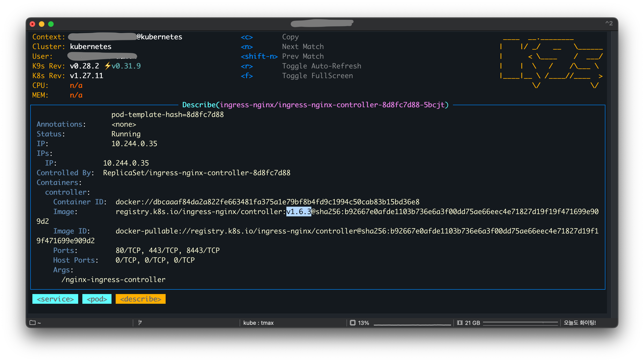Click the CPU usage graph line
The height and width of the screenshot is (362, 644).
click(x=412, y=325)
